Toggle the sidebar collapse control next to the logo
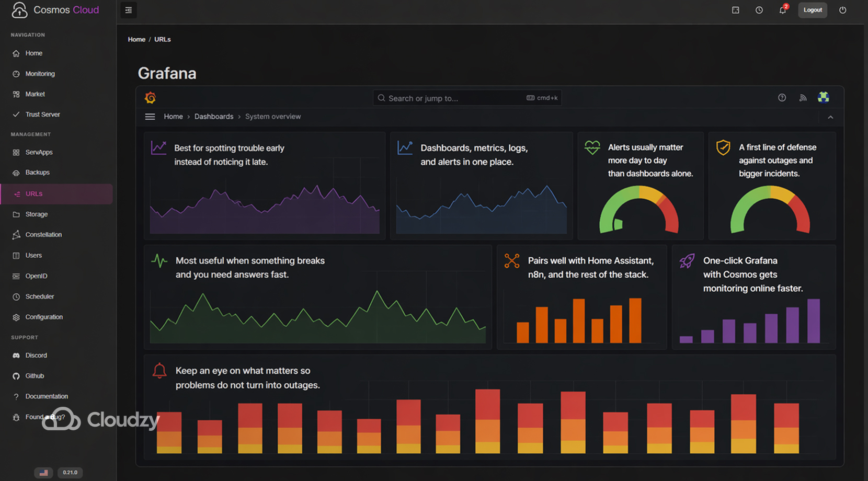This screenshot has width=868, height=481. [128, 10]
